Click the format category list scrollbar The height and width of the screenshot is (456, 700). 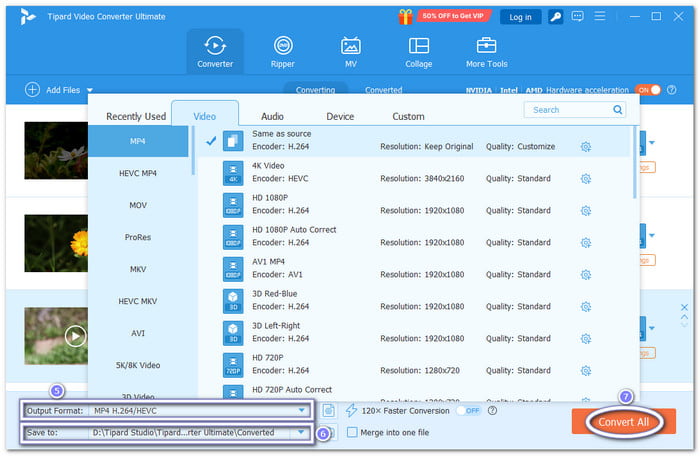pyautogui.click(x=193, y=151)
